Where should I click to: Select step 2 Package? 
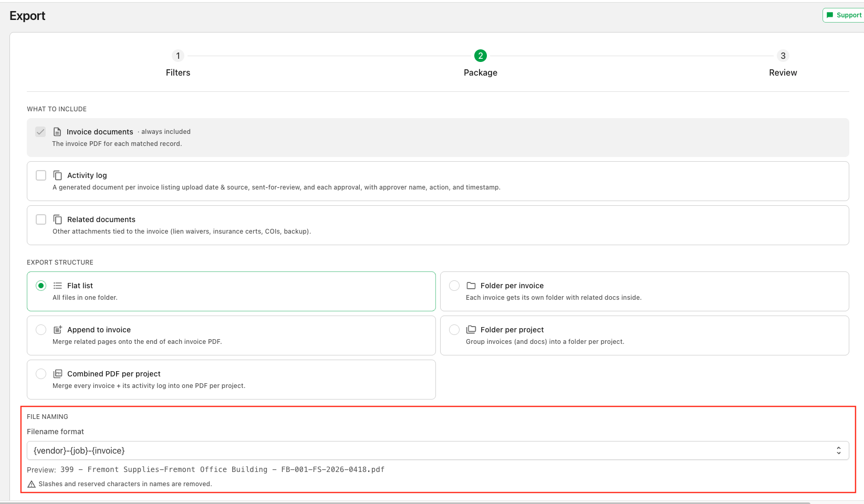point(481,64)
